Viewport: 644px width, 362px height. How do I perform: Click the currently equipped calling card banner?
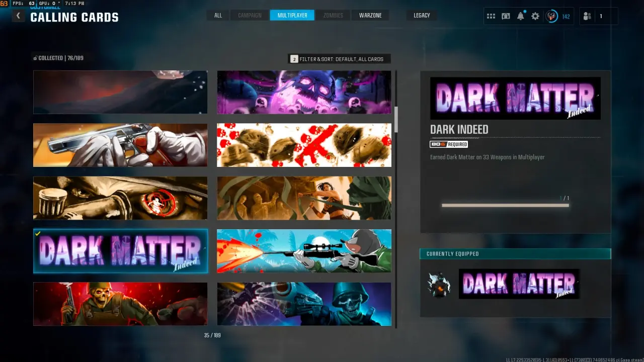click(519, 284)
